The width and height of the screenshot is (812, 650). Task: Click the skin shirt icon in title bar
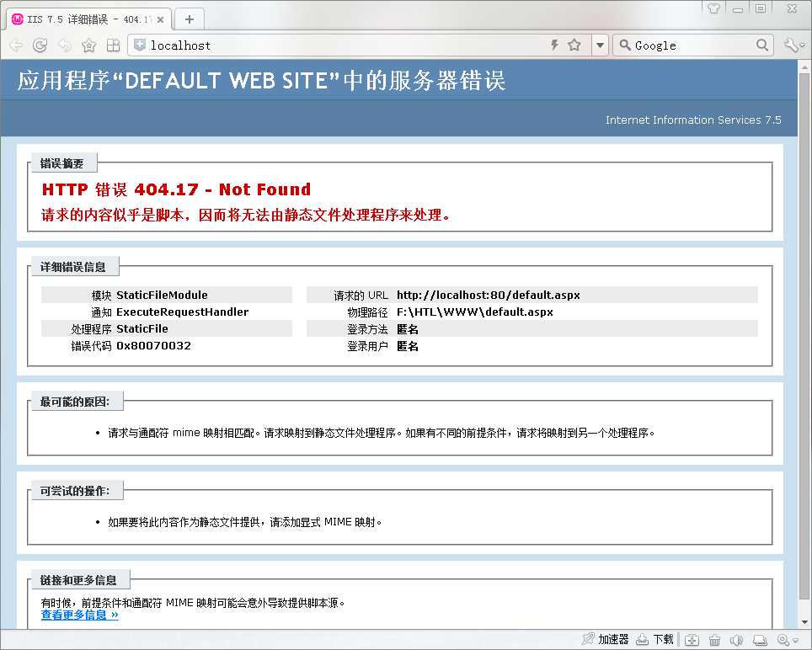[713, 8]
